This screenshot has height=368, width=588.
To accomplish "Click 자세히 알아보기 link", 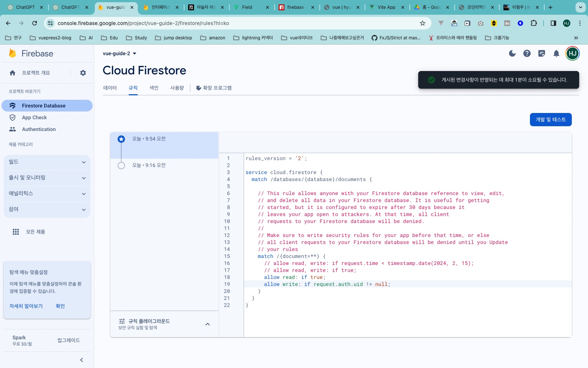I will click(26, 306).
